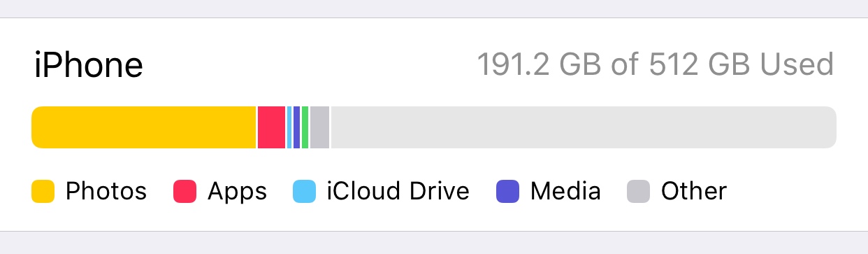Click the gray background strip below the storage card
Screen dimensions: 868x254
tap(434, 243)
